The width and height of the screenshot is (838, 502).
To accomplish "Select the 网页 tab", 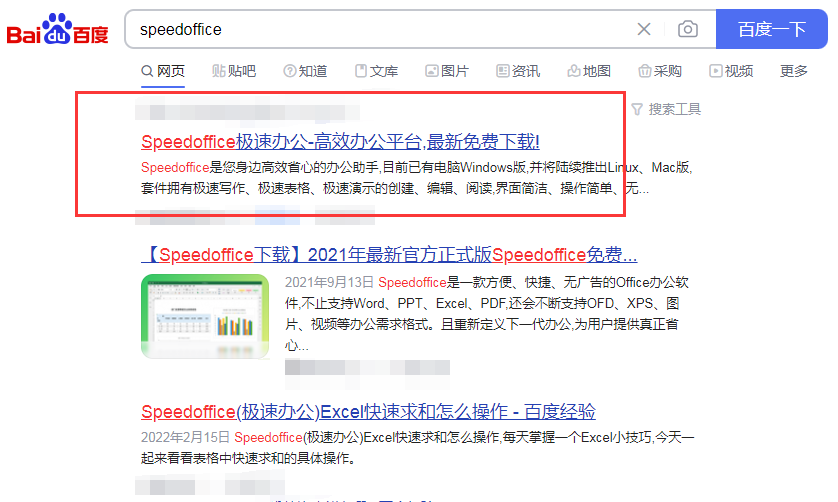I will 163,71.
